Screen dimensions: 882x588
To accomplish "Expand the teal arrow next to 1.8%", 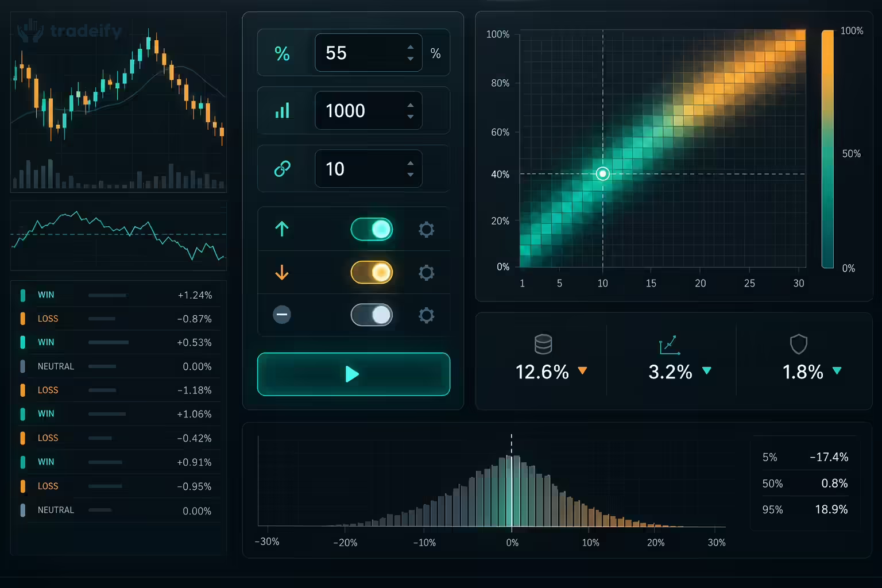I will point(837,371).
